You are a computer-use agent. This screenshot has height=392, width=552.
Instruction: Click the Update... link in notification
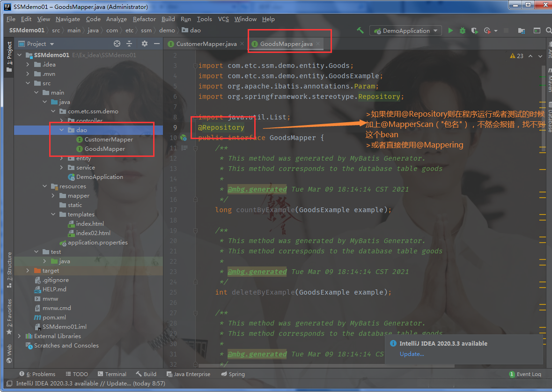[x=412, y=354]
